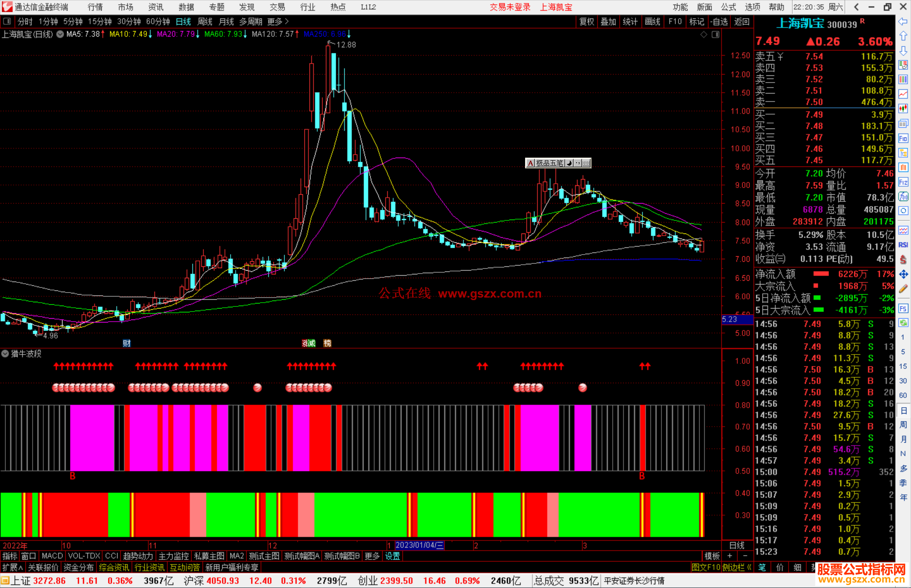Click the red line chart sidebar icon
The height and width of the screenshot is (588, 911).
[903, 94]
